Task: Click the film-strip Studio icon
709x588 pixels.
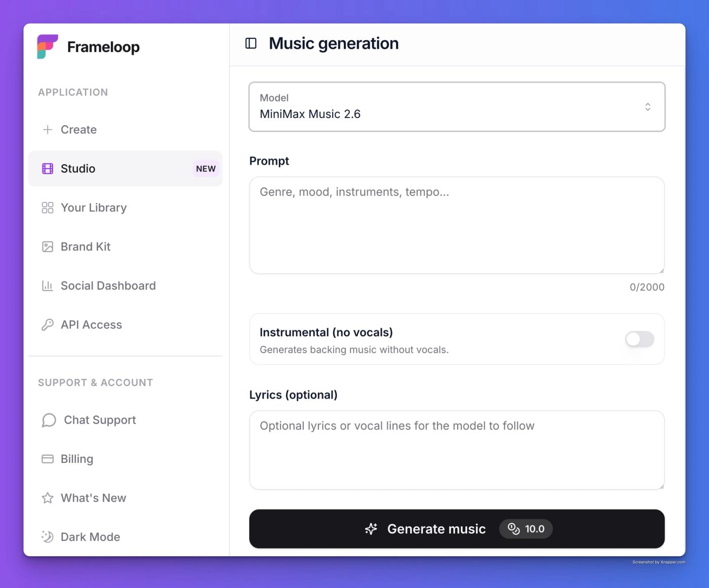Action: point(48,169)
